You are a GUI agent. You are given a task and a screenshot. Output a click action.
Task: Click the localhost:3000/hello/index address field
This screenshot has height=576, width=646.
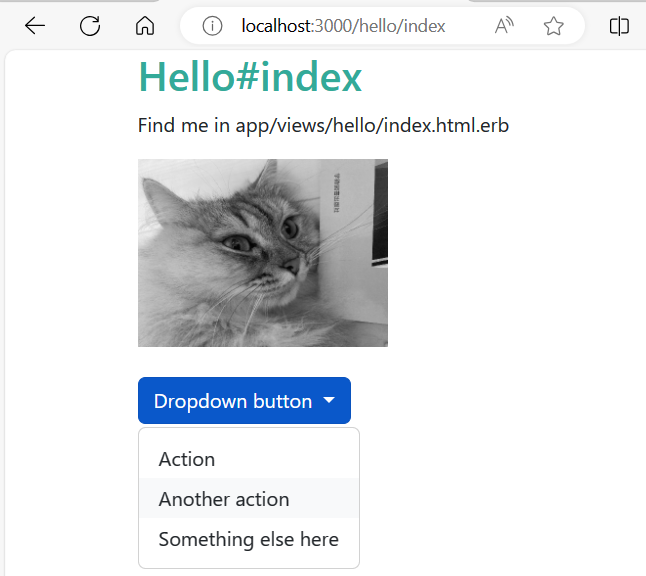[x=343, y=26]
